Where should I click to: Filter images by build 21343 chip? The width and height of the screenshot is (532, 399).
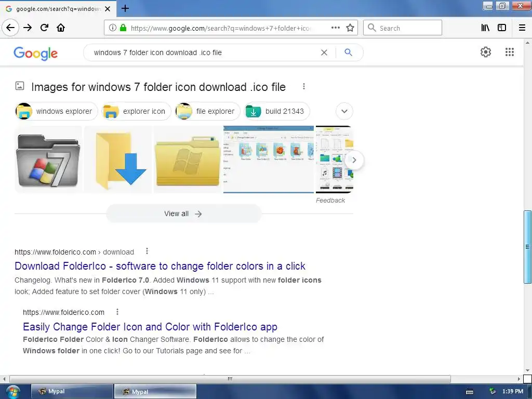click(277, 111)
